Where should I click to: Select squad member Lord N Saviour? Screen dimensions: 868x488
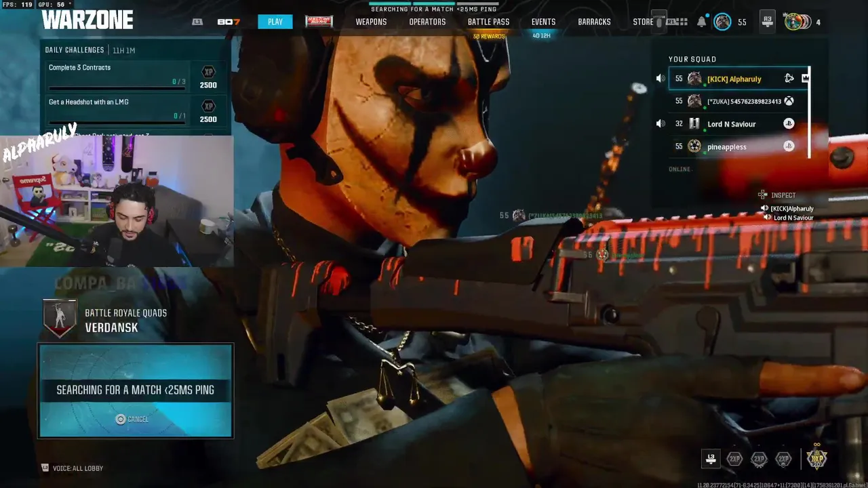(738, 124)
